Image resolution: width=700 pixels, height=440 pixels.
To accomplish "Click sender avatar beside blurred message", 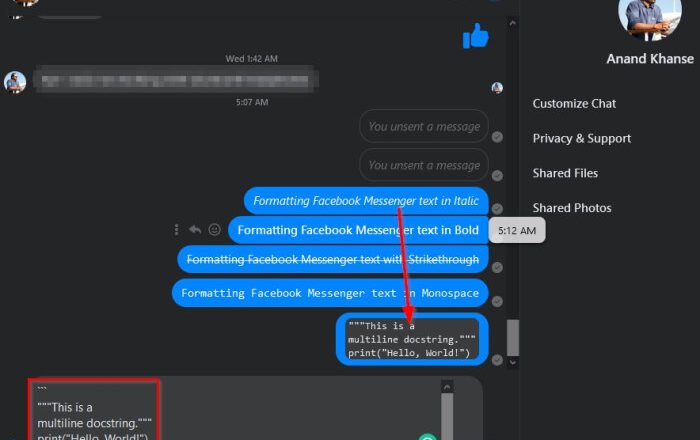I will tap(15, 82).
